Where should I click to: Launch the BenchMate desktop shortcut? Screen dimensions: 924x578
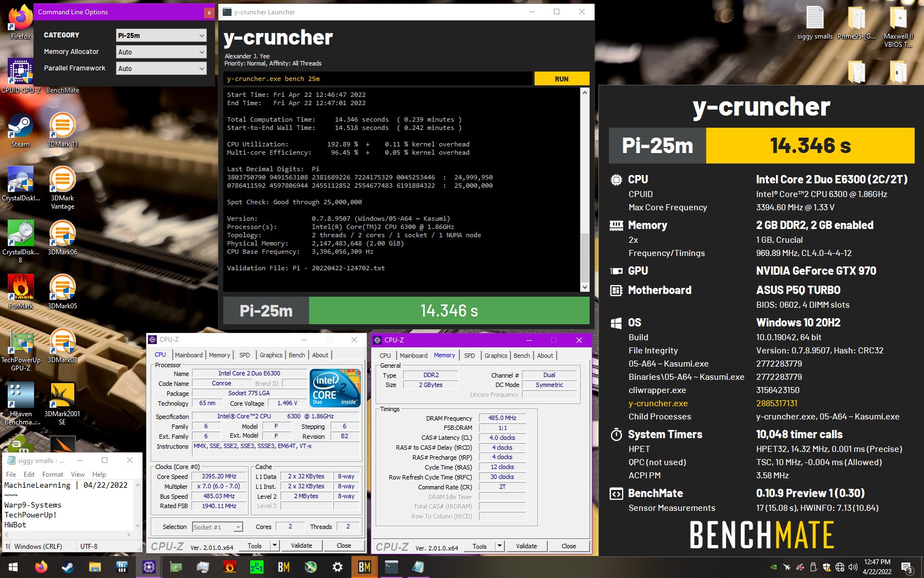point(62,90)
